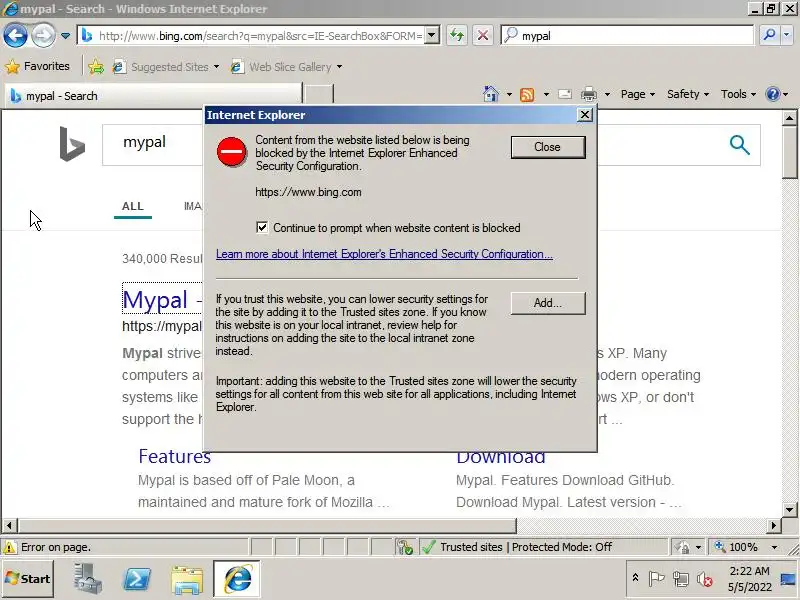Viewport: 800px width, 600px height.
Task: Expand the address bar history dropdown
Action: [432, 36]
